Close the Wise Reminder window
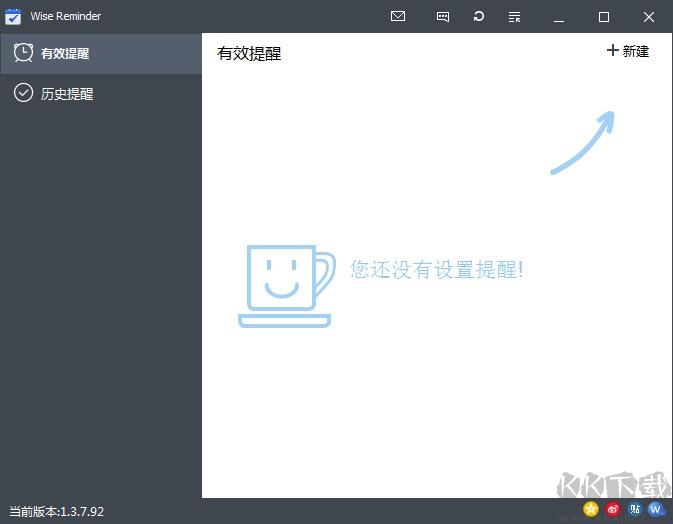The width and height of the screenshot is (673, 524). click(649, 17)
